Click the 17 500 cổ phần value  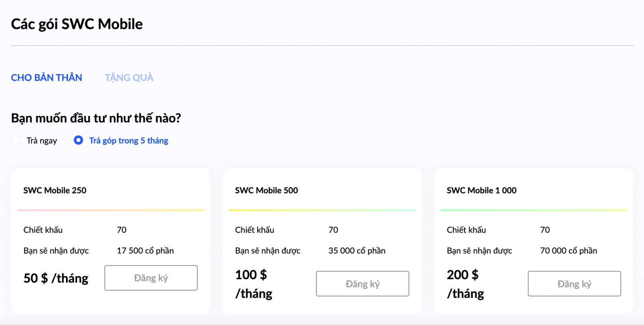145,251
